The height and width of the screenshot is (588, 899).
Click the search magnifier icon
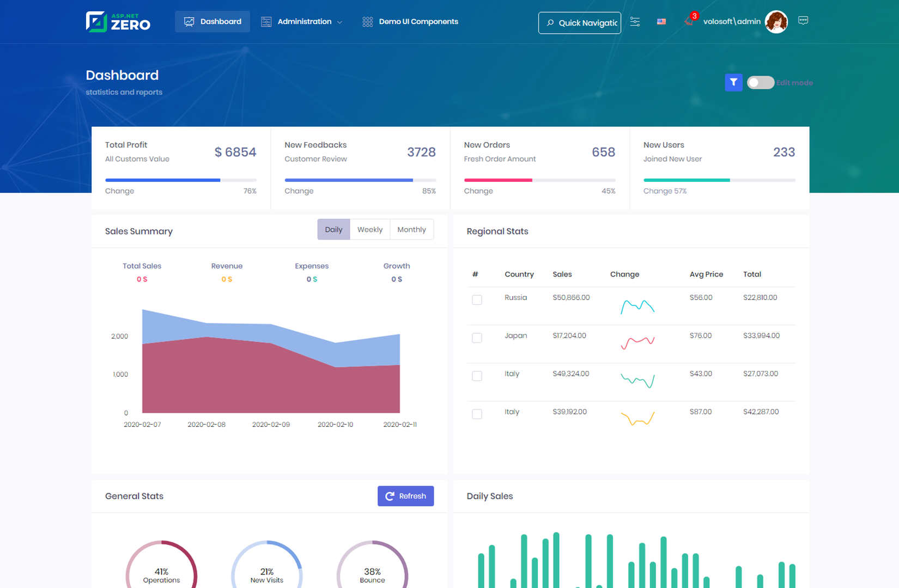pyautogui.click(x=550, y=23)
